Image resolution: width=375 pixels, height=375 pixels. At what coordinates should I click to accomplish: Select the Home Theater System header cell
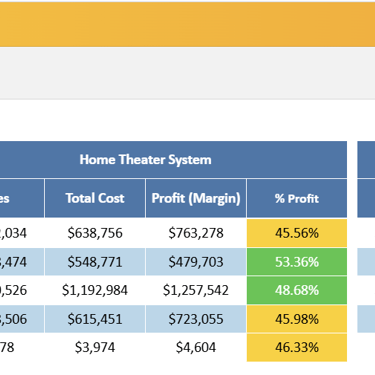pyautogui.click(x=173, y=160)
